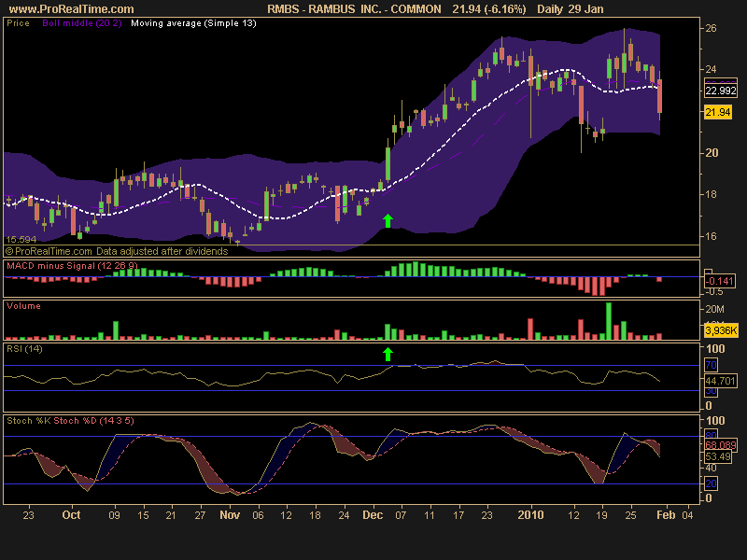Screen dimensions: 747x560
Task: Click the 21.94 (-6.16%) quote text
Action: point(489,9)
